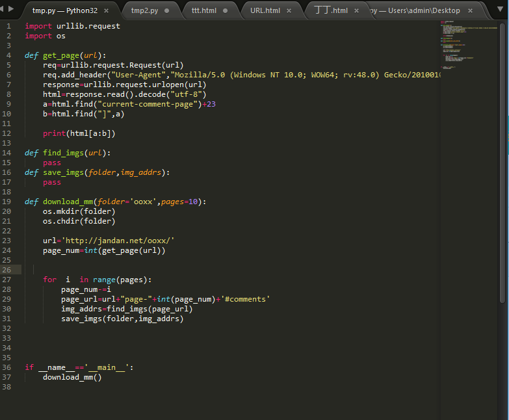Screen dimensions: 509x420
Task: Click 'print(html[a:b])' line
Action: pyautogui.click(x=79, y=133)
